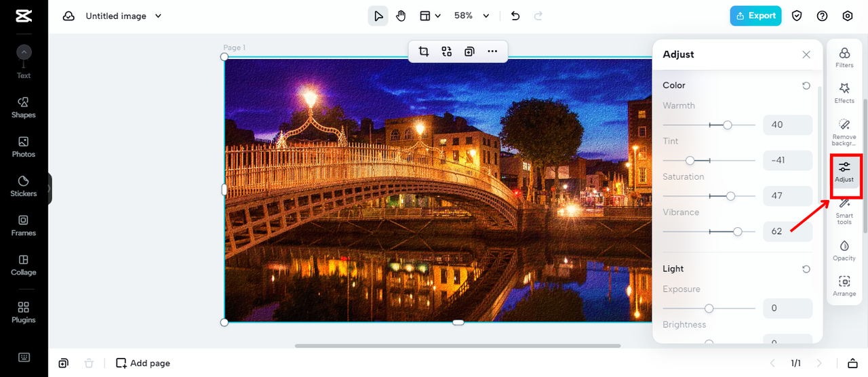Click the crop icon above image
This screenshot has height=377, width=868.
pyautogui.click(x=424, y=52)
